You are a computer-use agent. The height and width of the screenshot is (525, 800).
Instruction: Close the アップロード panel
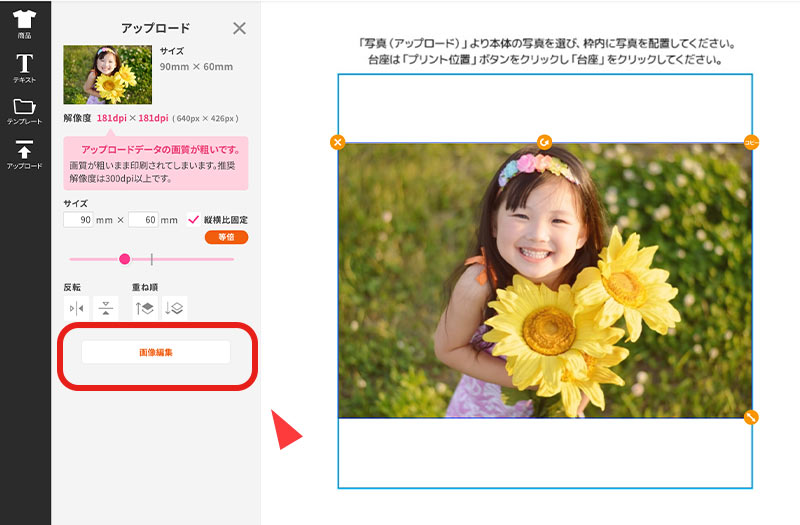click(x=239, y=28)
